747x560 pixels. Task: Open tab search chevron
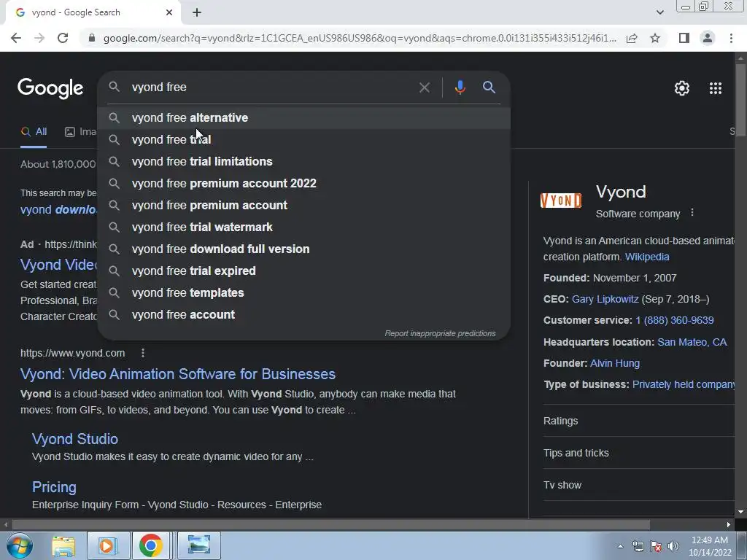659,12
